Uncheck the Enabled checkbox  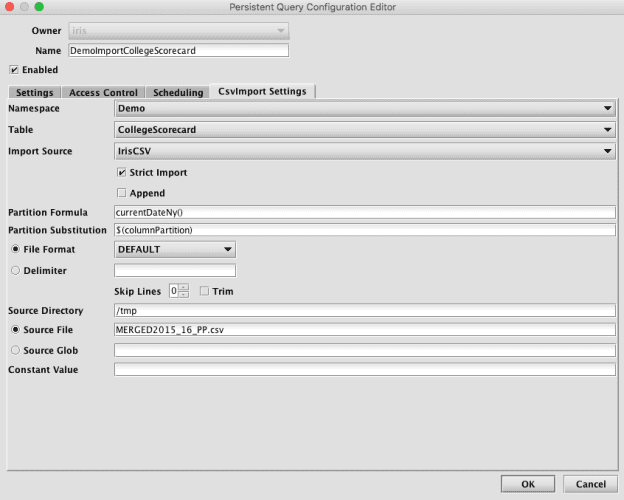(x=14, y=70)
